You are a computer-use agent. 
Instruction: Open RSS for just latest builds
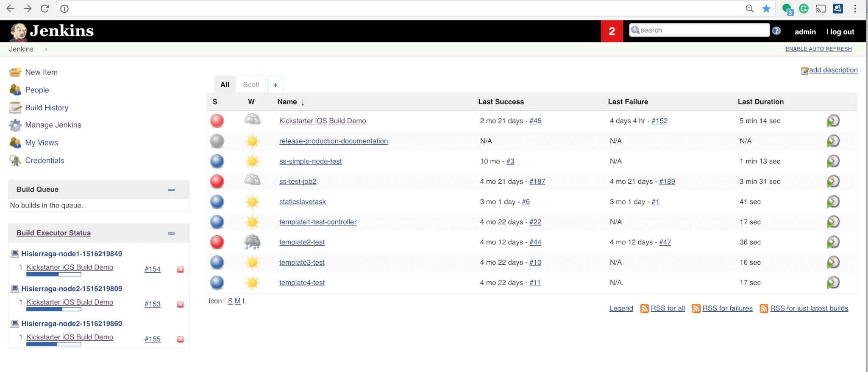[x=809, y=308]
